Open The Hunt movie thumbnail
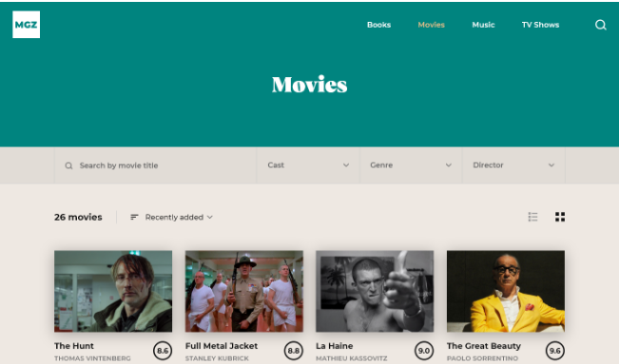 coord(113,291)
